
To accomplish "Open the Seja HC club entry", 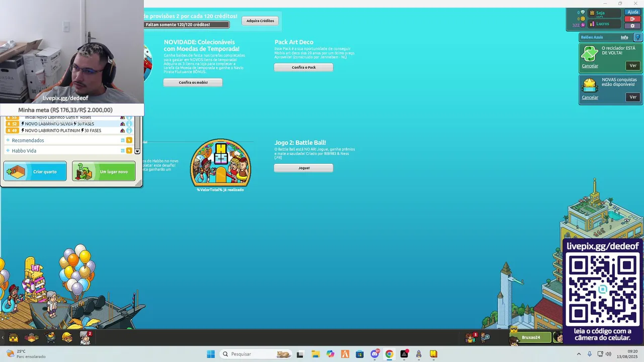I will pos(605,14).
